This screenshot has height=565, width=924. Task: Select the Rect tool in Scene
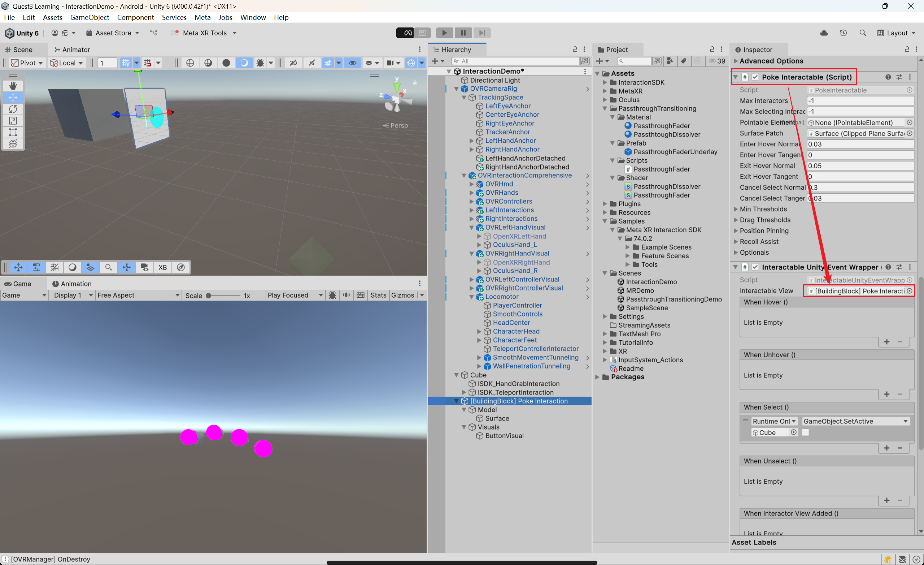(x=13, y=132)
